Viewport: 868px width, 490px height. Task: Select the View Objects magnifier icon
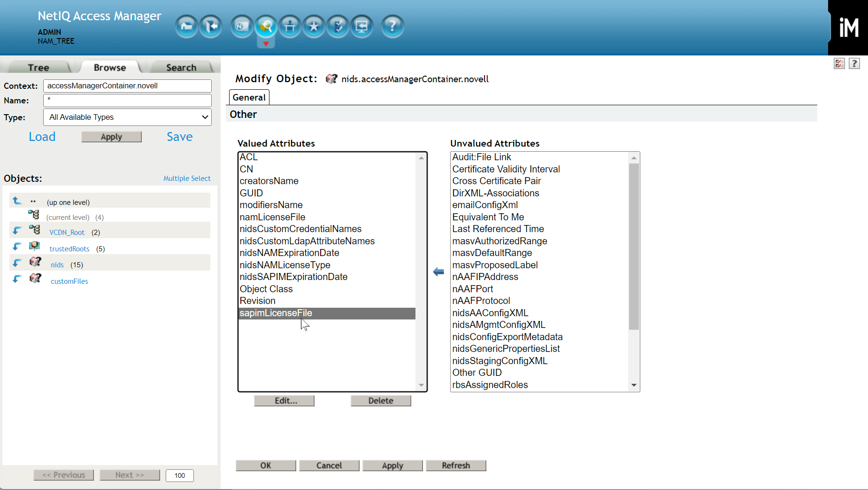pyautogui.click(x=266, y=26)
